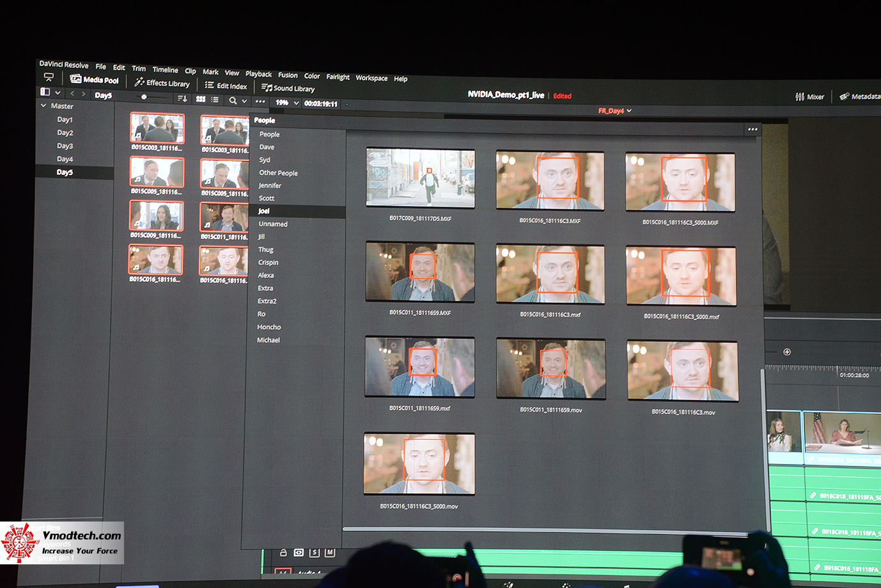Click timeline ruler at 01:00:28:00
Image resolution: width=881 pixels, height=588 pixels.
click(x=854, y=375)
